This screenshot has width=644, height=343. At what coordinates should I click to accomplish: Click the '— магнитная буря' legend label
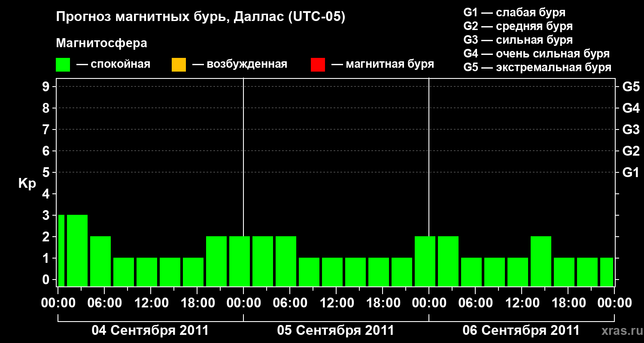coord(383,64)
